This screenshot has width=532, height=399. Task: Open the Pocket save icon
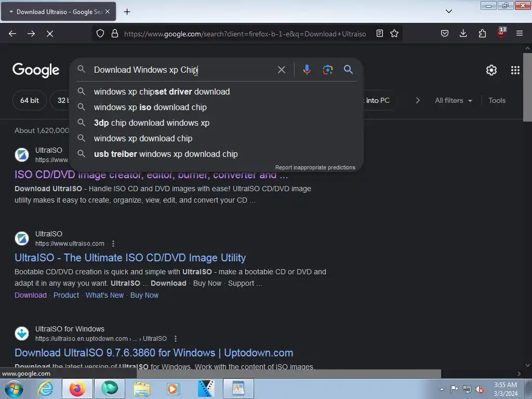coord(445,34)
